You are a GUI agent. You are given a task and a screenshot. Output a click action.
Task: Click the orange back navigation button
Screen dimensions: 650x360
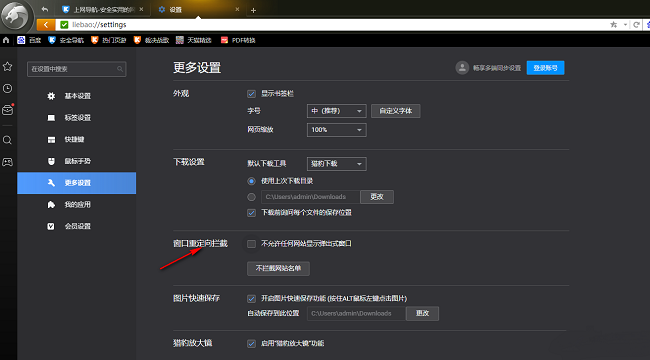(x=46, y=25)
